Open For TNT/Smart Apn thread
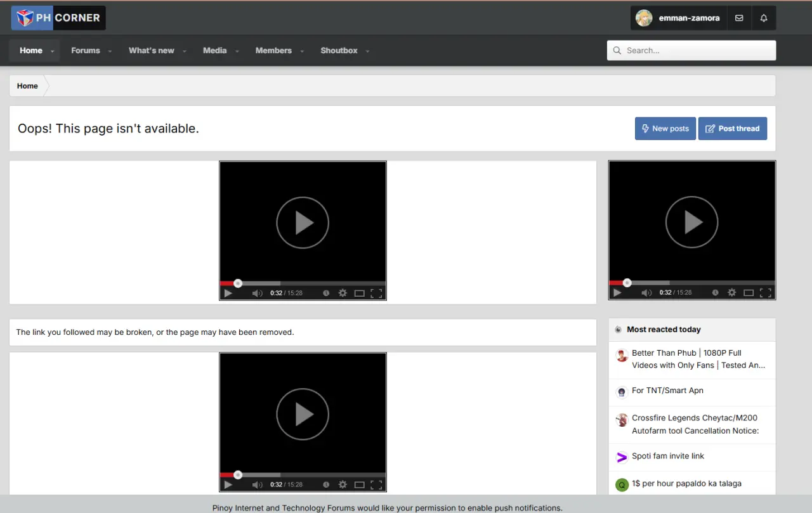 tap(667, 391)
